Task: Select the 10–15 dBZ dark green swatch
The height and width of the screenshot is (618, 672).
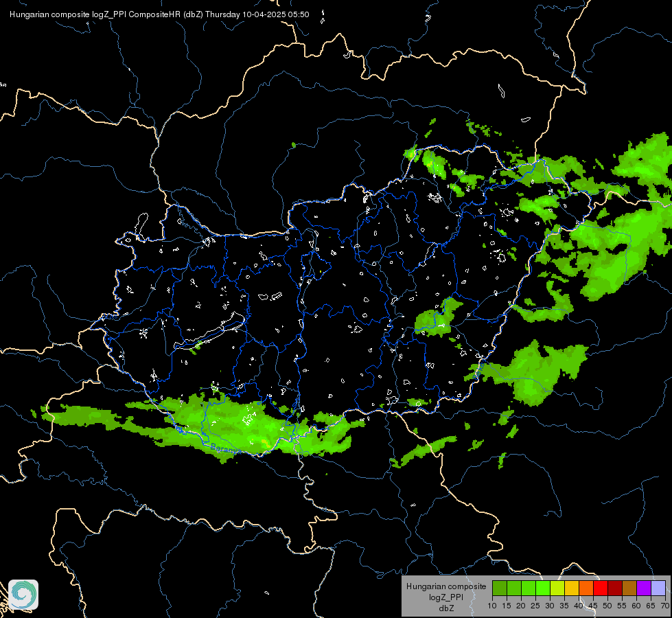Action: pyautogui.click(x=499, y=588)
